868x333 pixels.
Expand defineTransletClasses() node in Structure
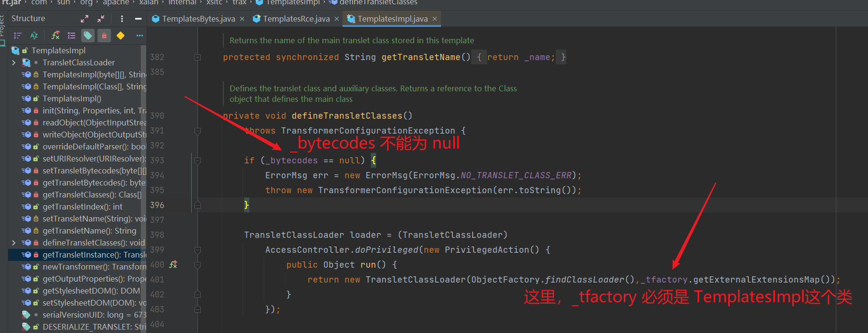tap(14, 243)
